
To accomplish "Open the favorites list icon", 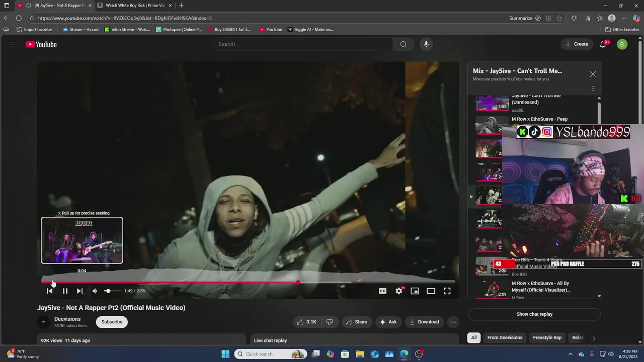I will coord(600,18).
